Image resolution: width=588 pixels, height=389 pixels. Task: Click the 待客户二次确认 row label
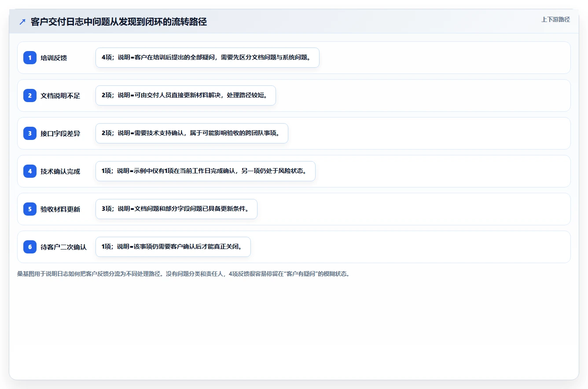[63, 247]
